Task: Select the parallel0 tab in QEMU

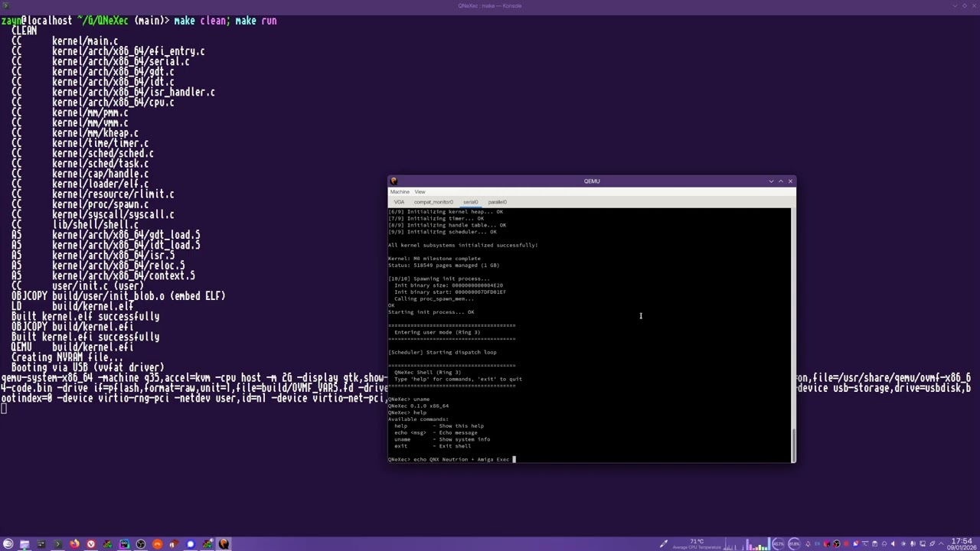Action: coord(498,202)
